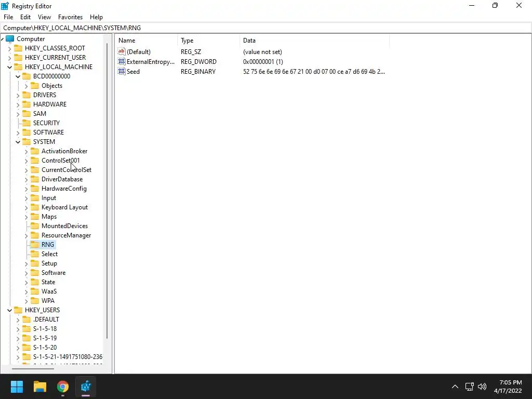Select the S-1-5-20 key
The height and width of the screenshot is (399, 532).
pos(45,348)
